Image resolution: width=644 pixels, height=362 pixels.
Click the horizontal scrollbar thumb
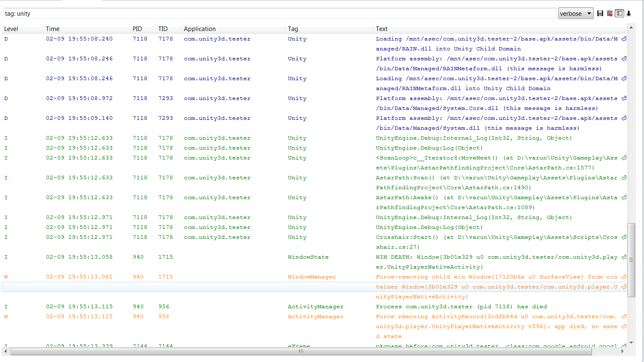[x=301, y=351]
